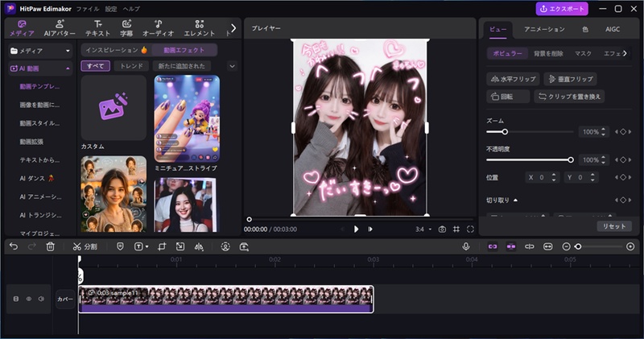Click the リセット button
644x339 pixels.
(614, 226)
